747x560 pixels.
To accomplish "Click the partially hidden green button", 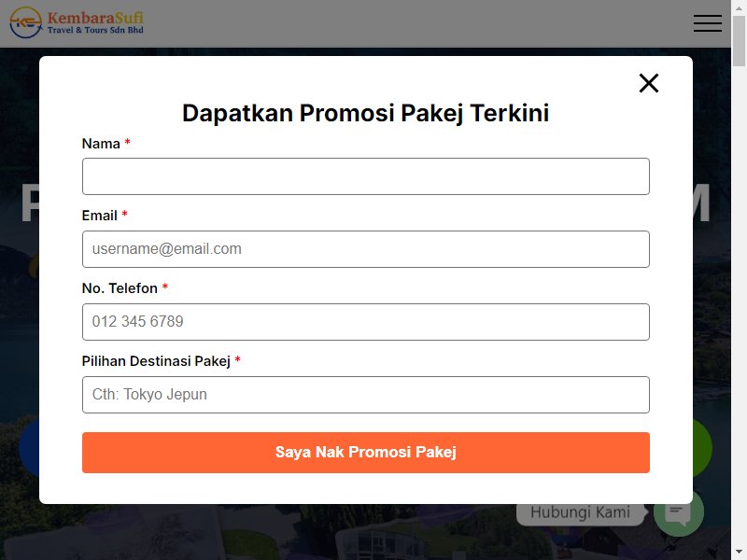I will click(703, 448).
